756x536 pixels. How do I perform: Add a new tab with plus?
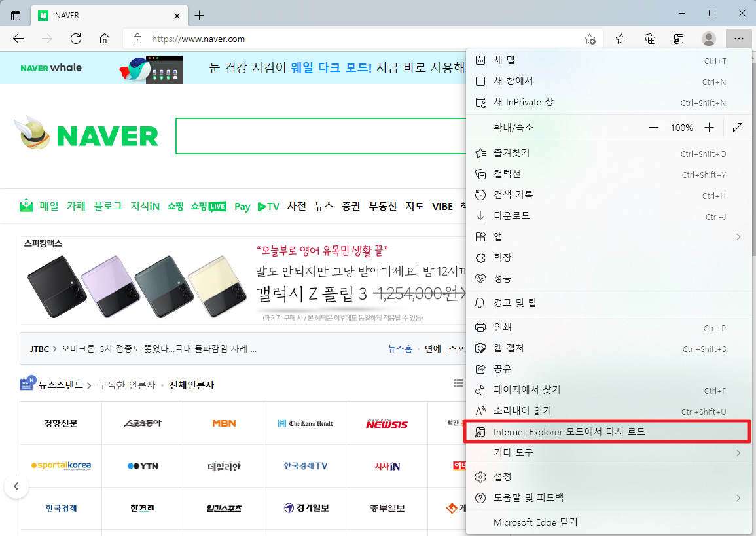[x=199, y=16]
